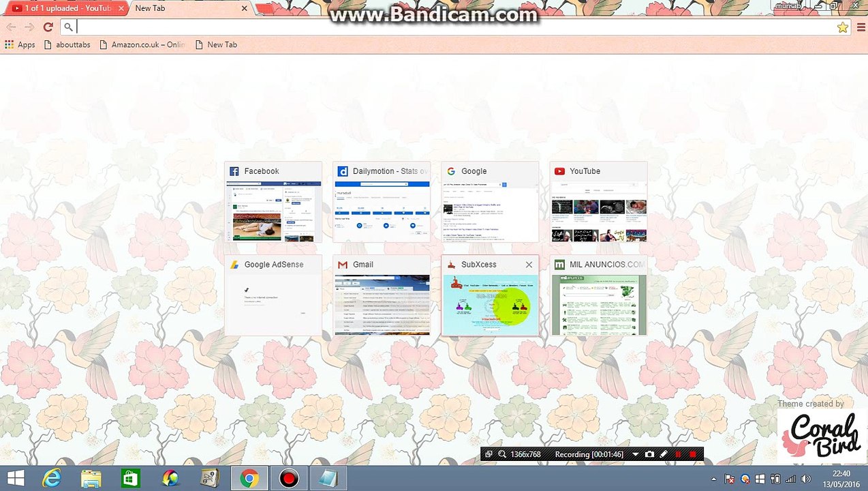Launch Internet Explorer from taskbar
Viewport: 868px width, 491px height.
[x=52, y=479]
